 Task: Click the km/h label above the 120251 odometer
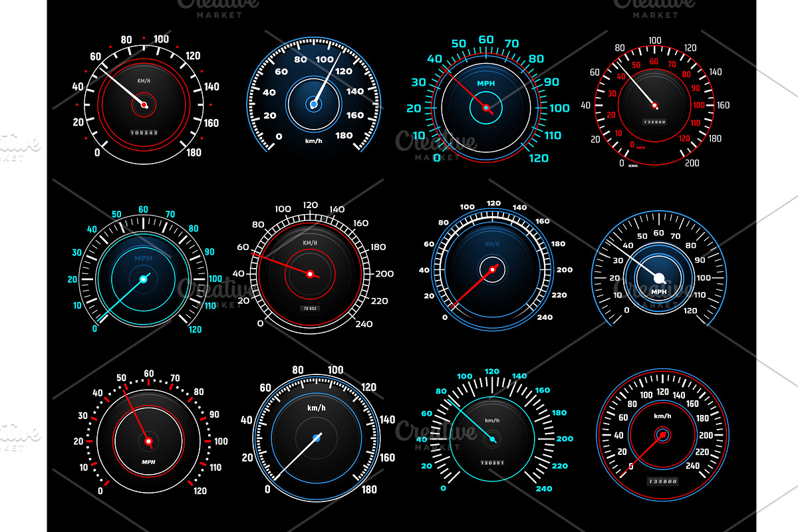492,421
